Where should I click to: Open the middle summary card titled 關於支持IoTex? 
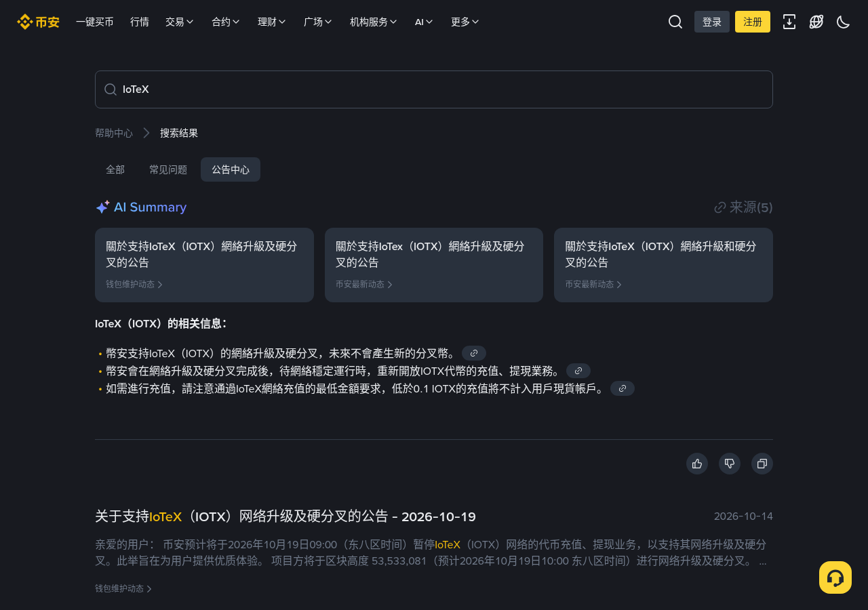pyautogui.click(x=434, y=265)
